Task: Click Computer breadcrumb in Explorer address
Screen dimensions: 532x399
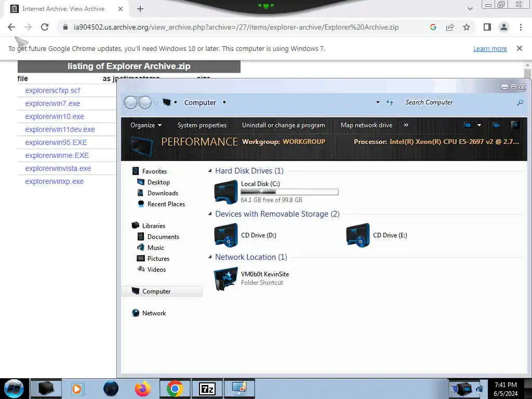Action: [200, 102]
